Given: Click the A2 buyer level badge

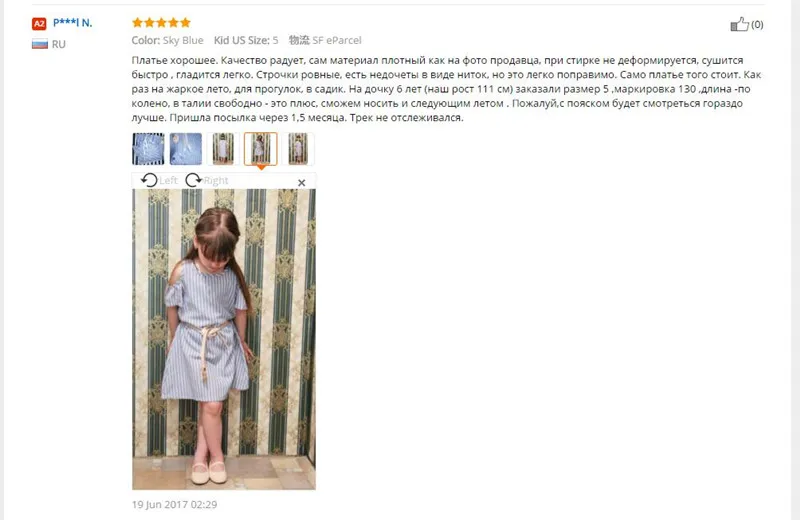Looking at the screenshot, I should [39, 23].
